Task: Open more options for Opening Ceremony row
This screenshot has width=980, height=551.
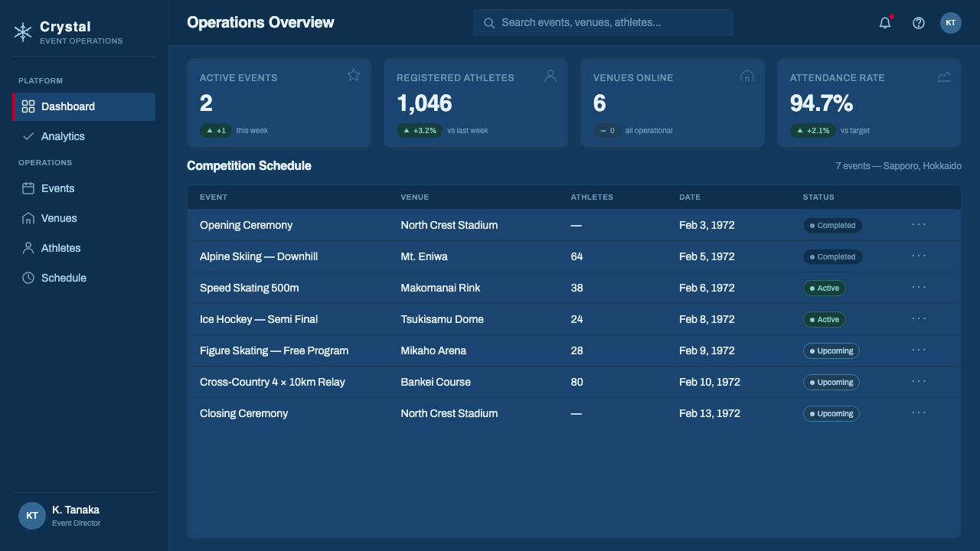Action: pos(920,224)
